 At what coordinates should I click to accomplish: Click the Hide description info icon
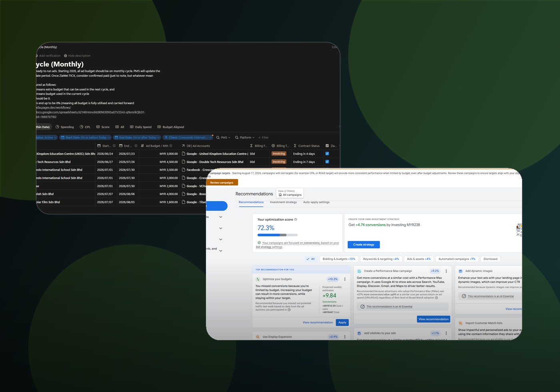pyautogui.click(x=66, y=56)
